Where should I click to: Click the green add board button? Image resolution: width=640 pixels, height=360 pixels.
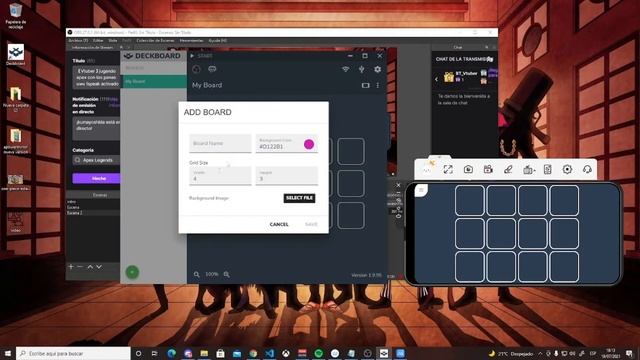[x=132, y=272]
